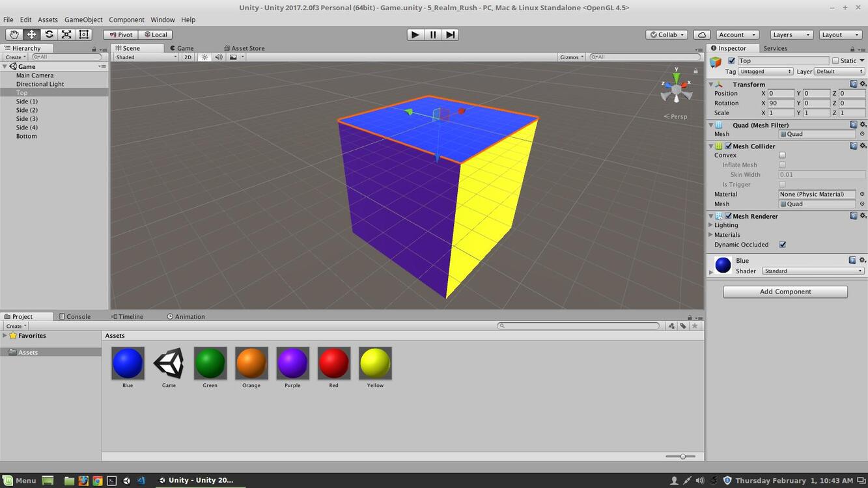Toggle scene lighting sun icon
868x488 pixels.
click(x=204, y=57)
